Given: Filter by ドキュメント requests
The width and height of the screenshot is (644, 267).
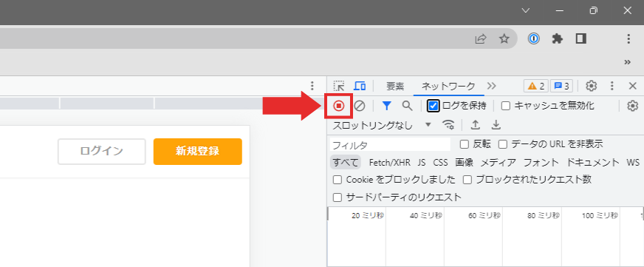Looking at the screenshot, I should (592, 162).
